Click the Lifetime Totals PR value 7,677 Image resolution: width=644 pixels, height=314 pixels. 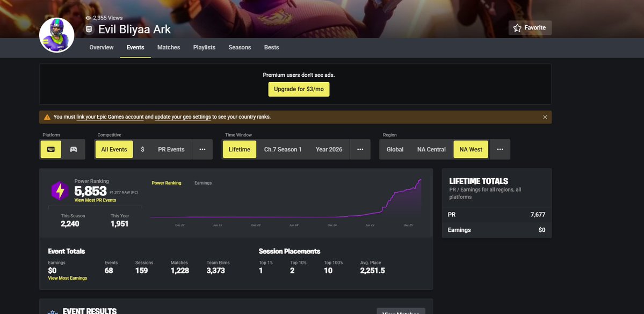pos(538,215)
